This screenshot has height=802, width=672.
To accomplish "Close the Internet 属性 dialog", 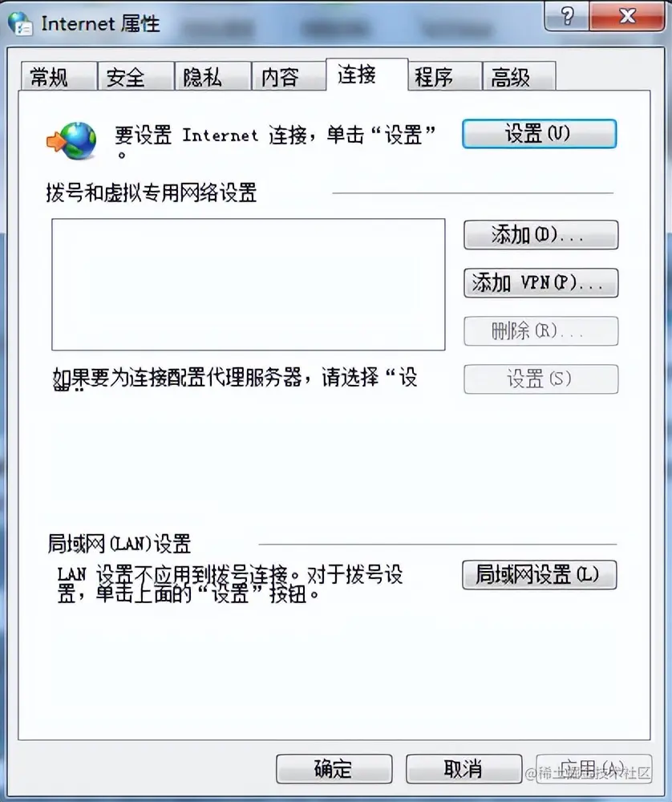I will pyautogui.click(x=628, y=16).
